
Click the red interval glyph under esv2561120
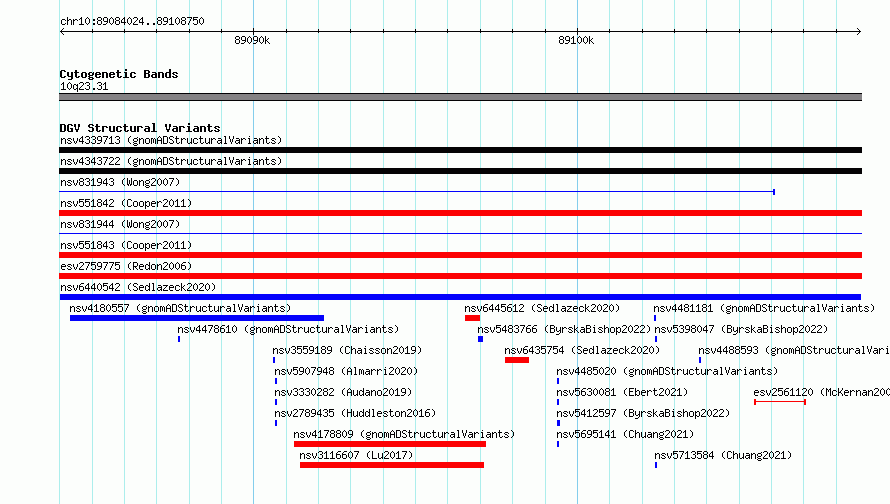coord(780,402)
